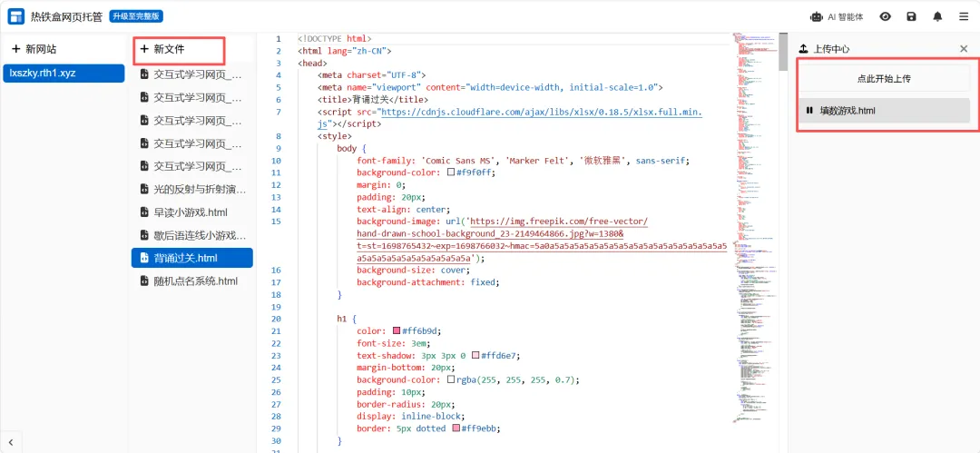Open the hamburger menu icon
This screenshot has height=453, width=980.
[964, 17]
